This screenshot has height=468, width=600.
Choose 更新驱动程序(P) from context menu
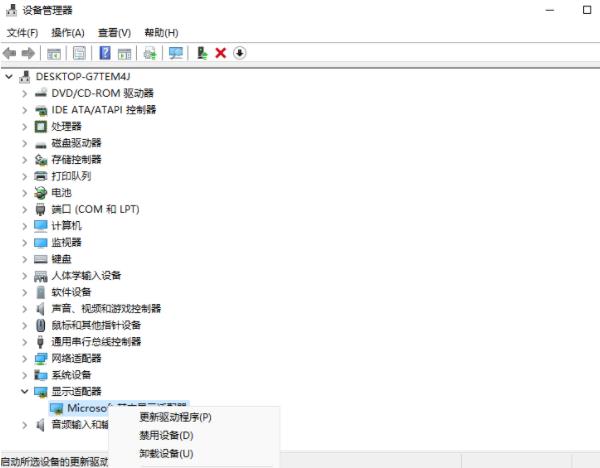point(175,417)
